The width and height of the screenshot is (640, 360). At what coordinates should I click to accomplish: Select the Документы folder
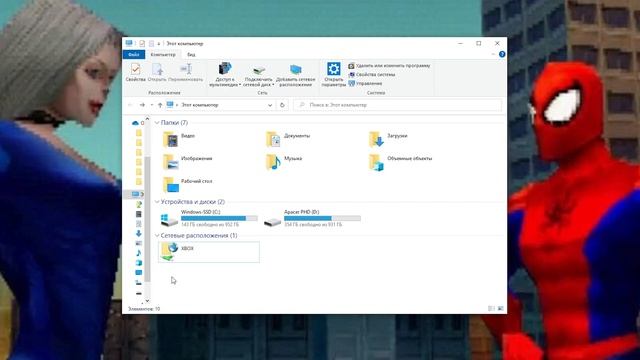click(288, 140)
